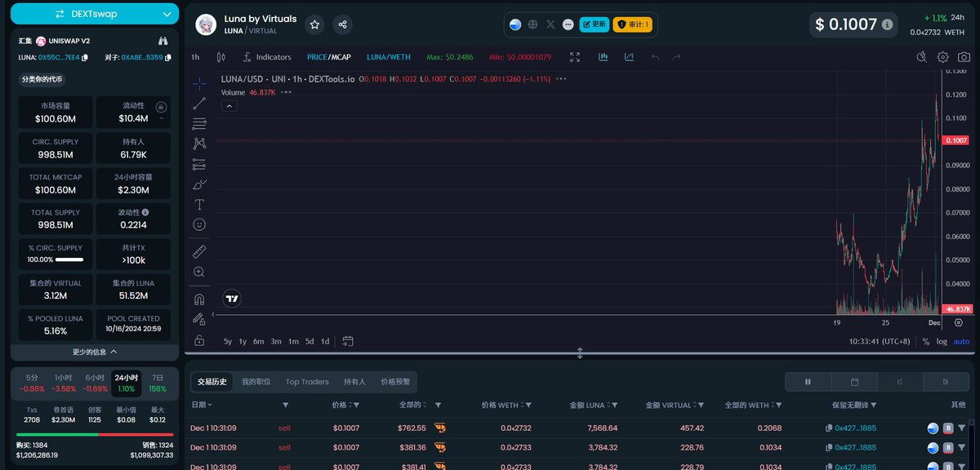Click the chart screenshot camera icon
Screen dimensions: 980x470
964,57
